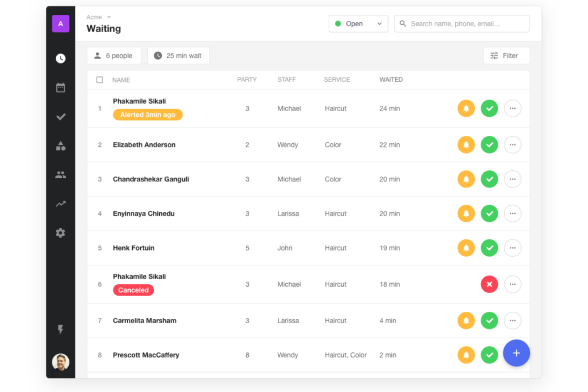
Task: Click the search name, phone, email field
Action: click(x=462, y=23)
